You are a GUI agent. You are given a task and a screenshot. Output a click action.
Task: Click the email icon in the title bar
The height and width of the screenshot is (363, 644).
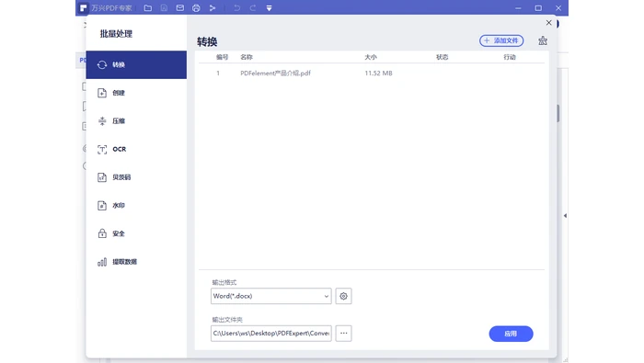(180, 7)
